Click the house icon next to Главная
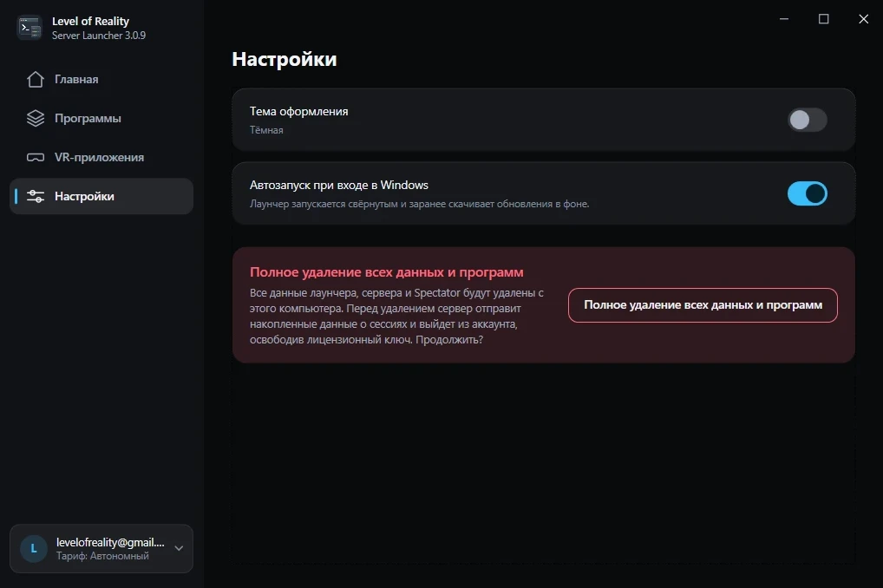883x588 pixels. [x=35, y=80]
